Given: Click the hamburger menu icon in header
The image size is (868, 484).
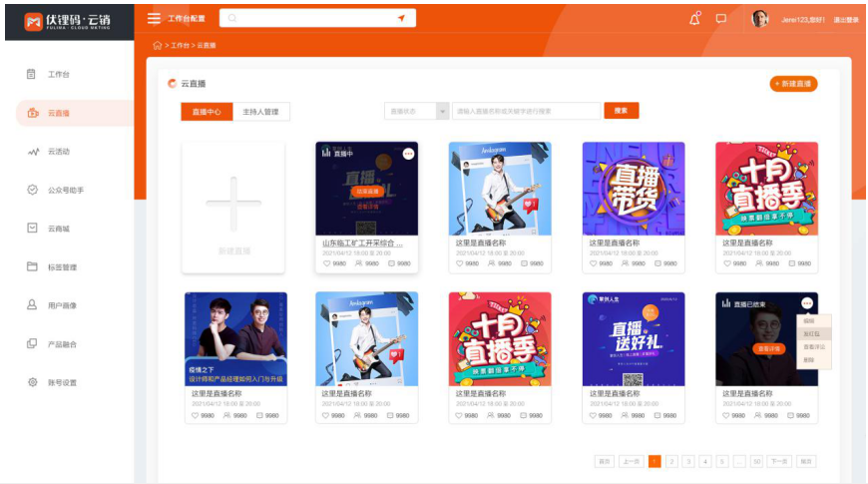Looking at the screenshot, I should [154, 19].
